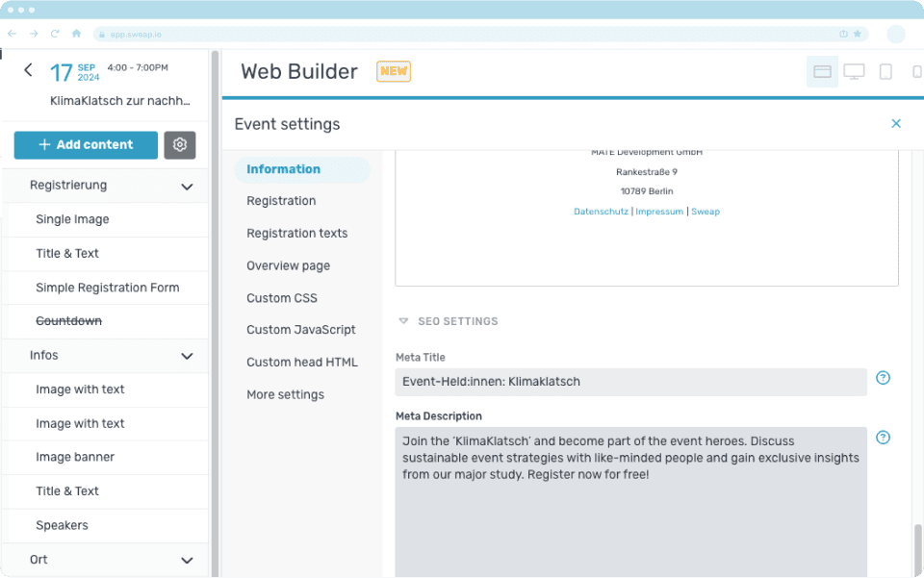Click the settings panel vertical scrollbar

(917, 546)
